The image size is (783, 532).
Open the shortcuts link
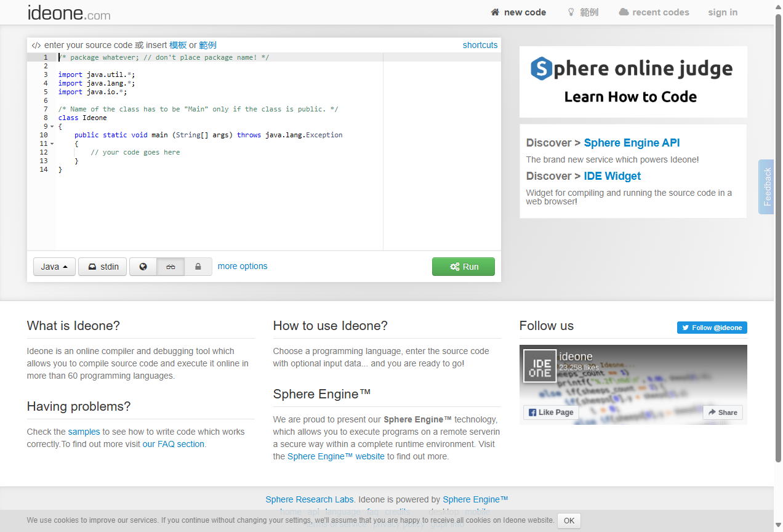(x=480, y=45)
